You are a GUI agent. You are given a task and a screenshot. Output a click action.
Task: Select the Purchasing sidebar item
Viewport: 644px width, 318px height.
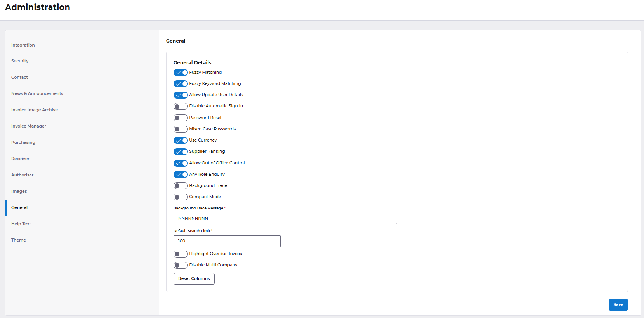point(23,142)
